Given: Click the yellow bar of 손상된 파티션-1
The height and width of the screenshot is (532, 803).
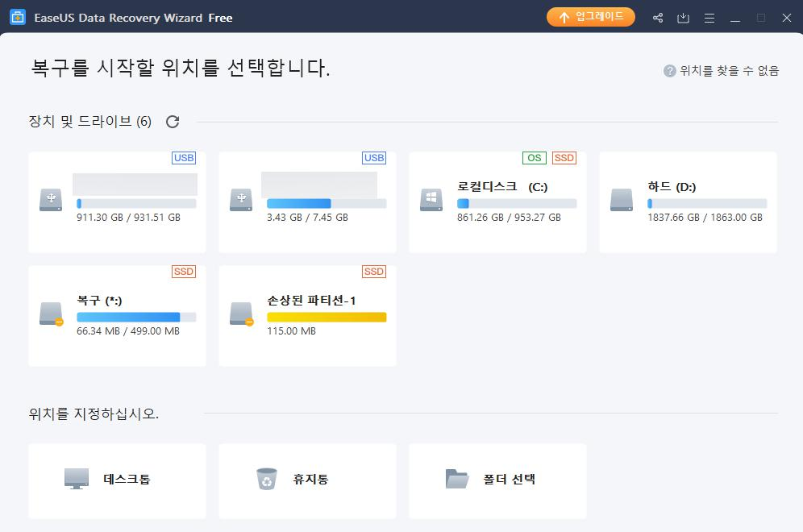Looking at the screenshot, I should point(327,317).
